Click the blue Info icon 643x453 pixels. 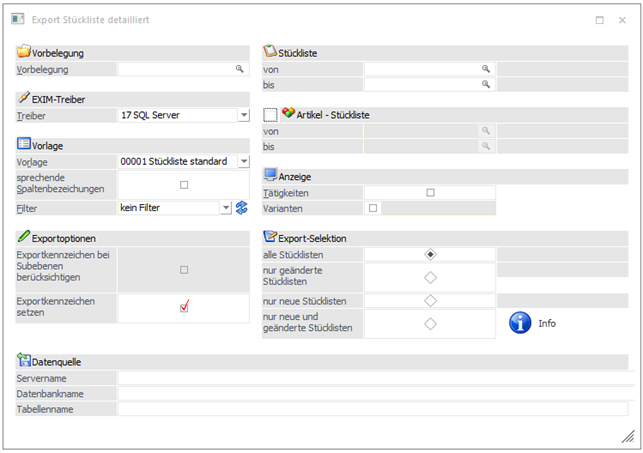(x=520, y=323)
